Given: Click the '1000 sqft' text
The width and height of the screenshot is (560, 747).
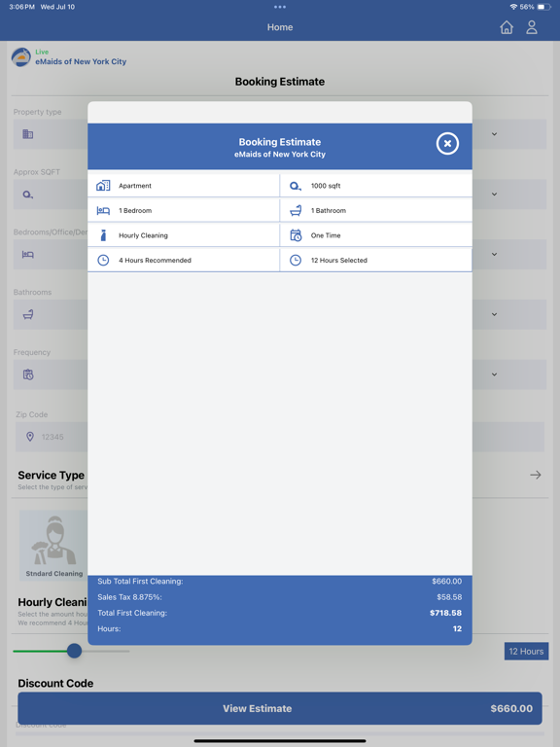Looking at the screenshot, I should tap(326, 186).
